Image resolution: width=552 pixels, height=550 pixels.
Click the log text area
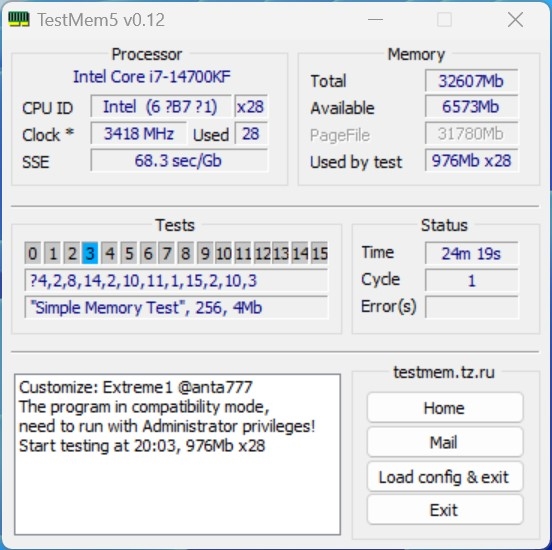pos(177,454)
